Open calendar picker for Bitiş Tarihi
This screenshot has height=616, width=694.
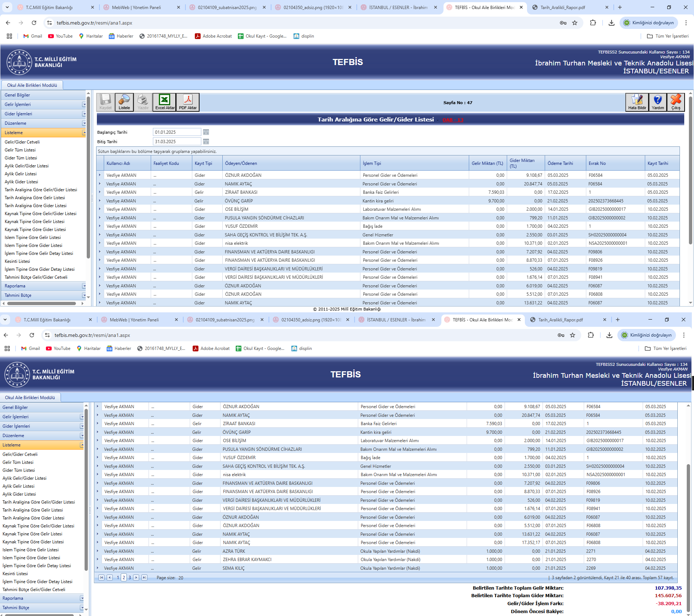(x=206, y=142)
